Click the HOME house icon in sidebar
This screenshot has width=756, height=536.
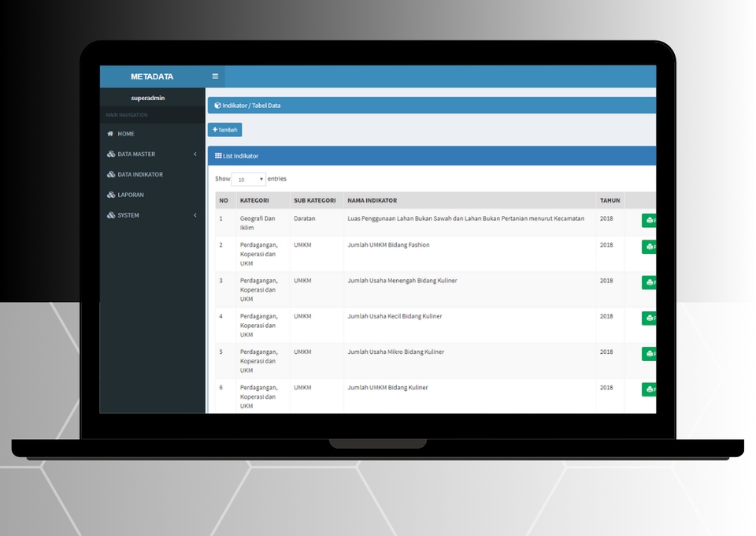(111, 134)
